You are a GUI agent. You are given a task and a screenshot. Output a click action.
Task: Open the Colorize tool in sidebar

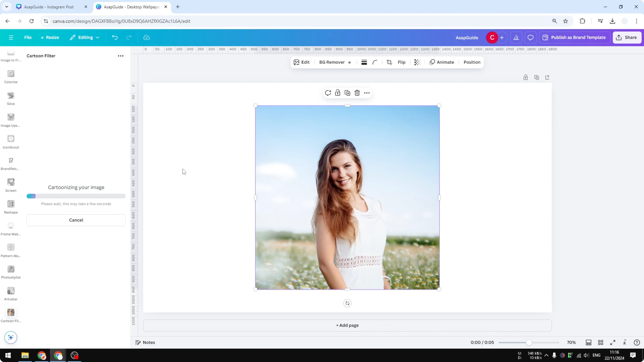(11, 76)
